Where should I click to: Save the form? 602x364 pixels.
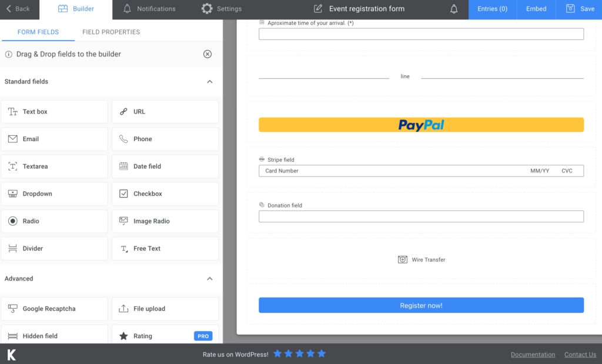(579, 9)
